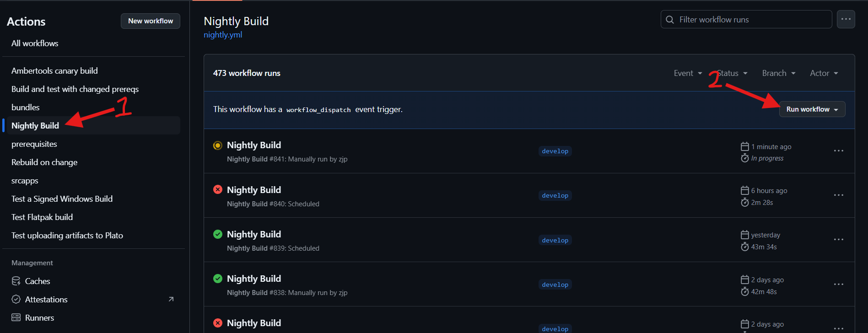Expand the Branch filter dropdown
The height and width of the screenshot is (333, 868).
(x=778, y=73)
